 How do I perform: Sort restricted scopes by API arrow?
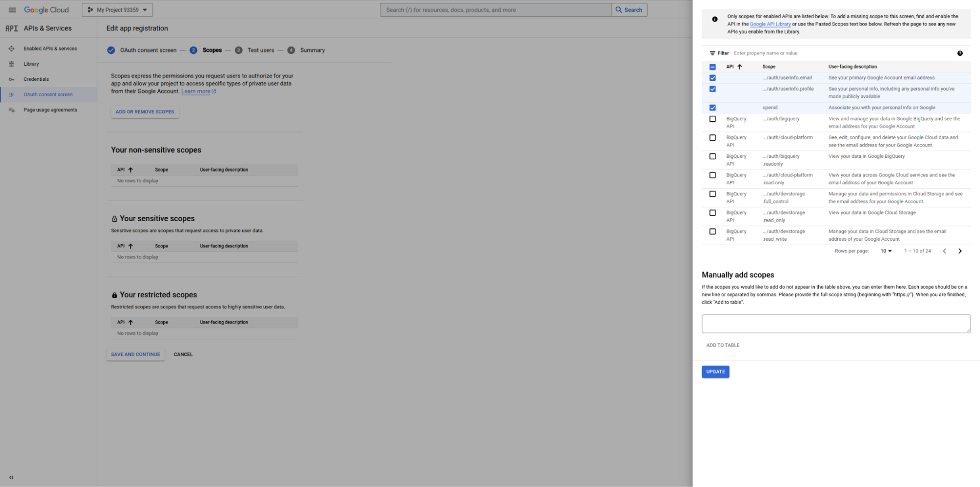(130, 322)
